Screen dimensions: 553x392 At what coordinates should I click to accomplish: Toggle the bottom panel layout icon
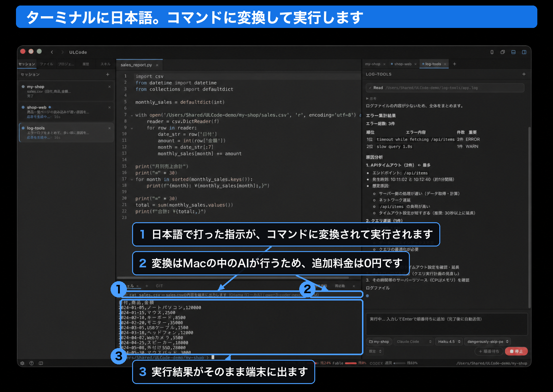(513, 52)
